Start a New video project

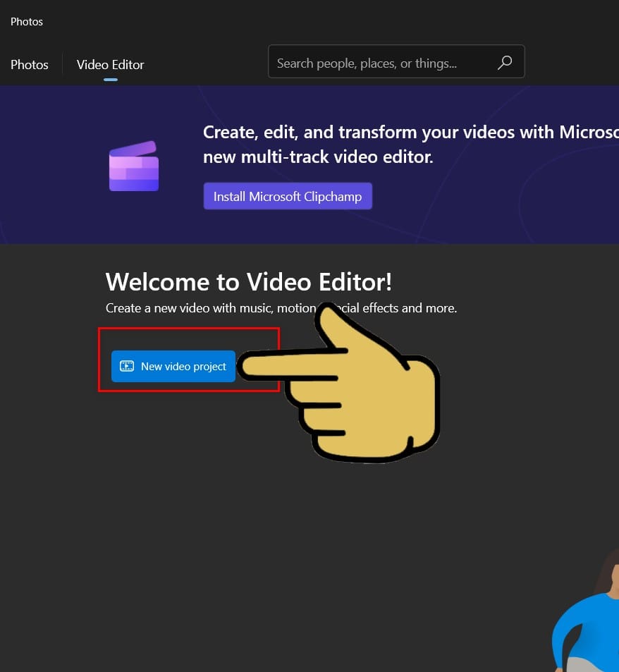[173, 366]
